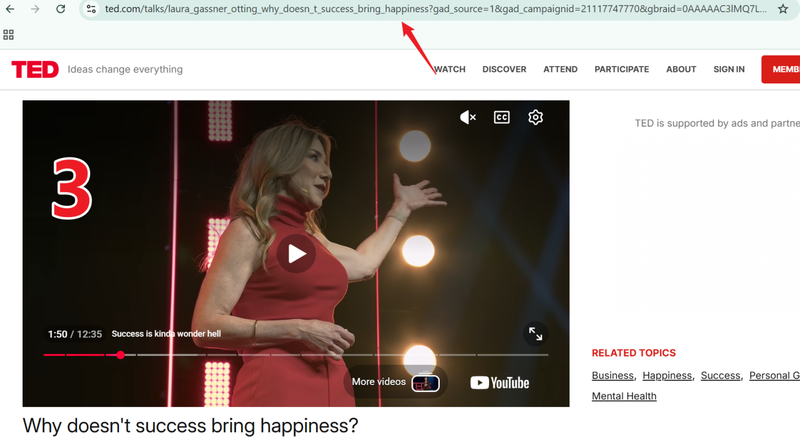Go back with the browser back arrow
Screen dimensions: 800x437
pos(10,9)
